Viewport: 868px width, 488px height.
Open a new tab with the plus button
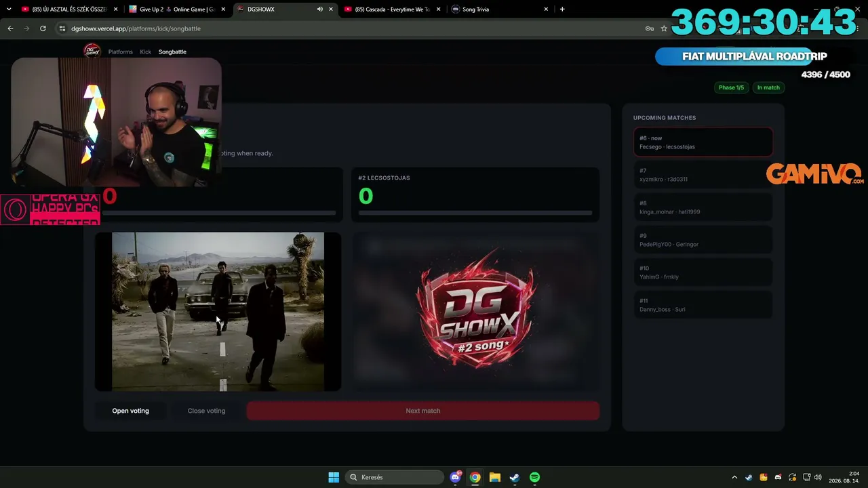point(562,9)
